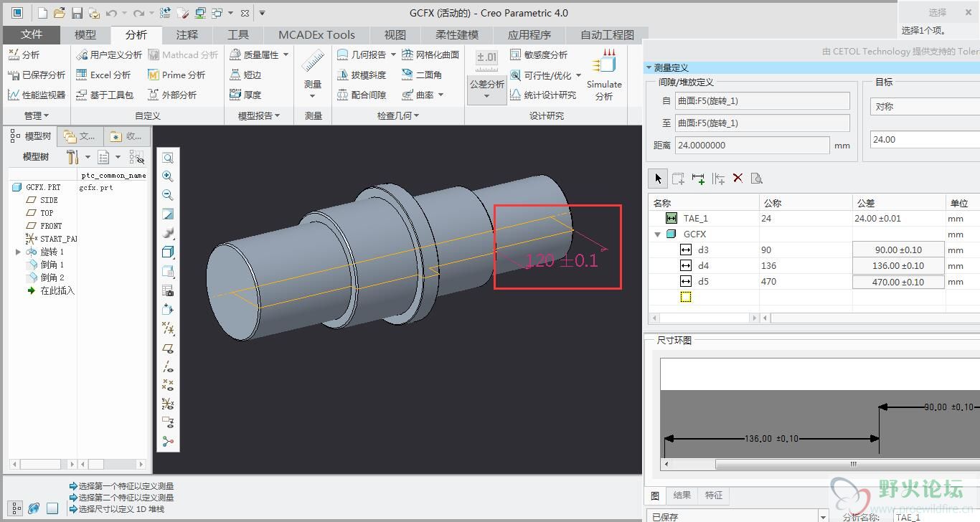980x522 pixels.
Task: Click the 470.00 ±0.10 tolerance button for d5
Action: coord(898,282)
